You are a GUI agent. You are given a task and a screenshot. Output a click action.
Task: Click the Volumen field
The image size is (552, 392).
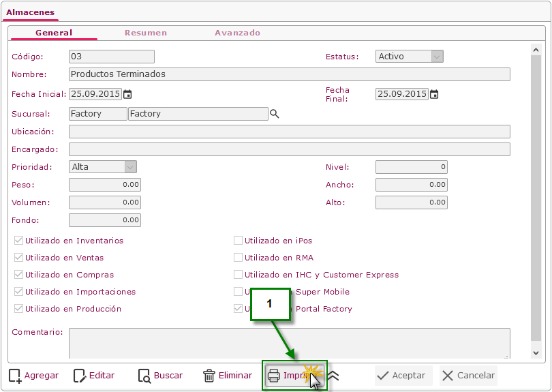105,202
